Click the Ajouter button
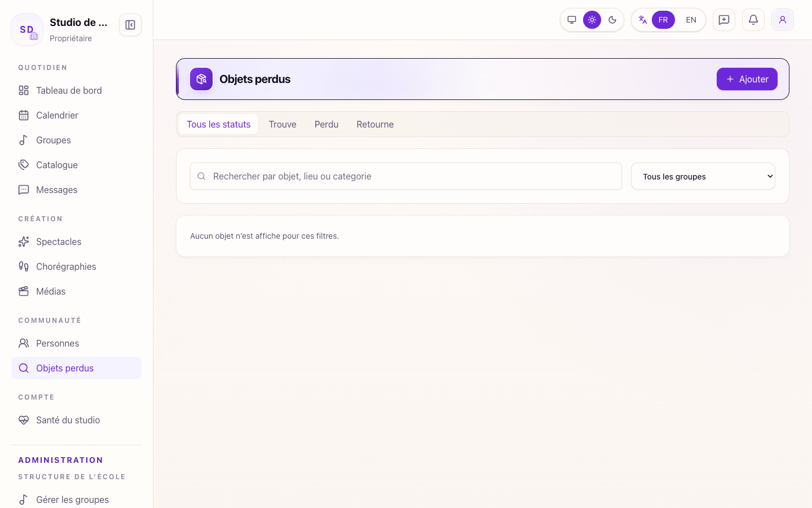Image resolution: width=812 pixels, height=508 pixels. (x=747, y=79)
